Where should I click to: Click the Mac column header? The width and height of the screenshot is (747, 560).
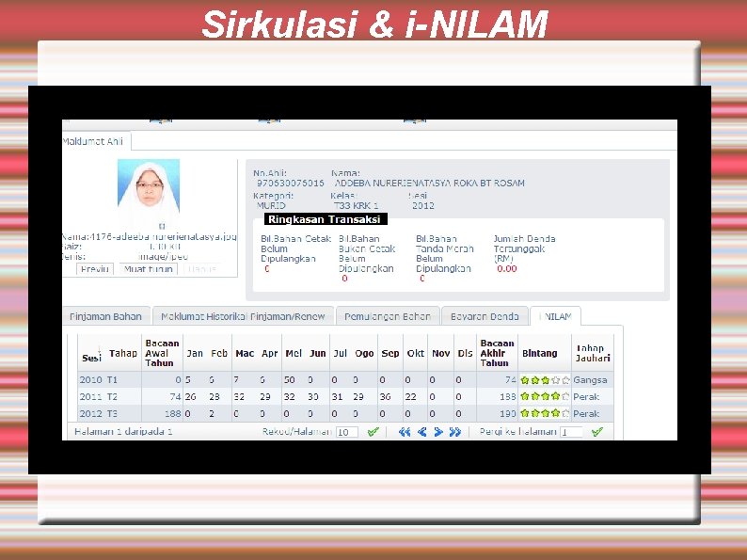245,354
